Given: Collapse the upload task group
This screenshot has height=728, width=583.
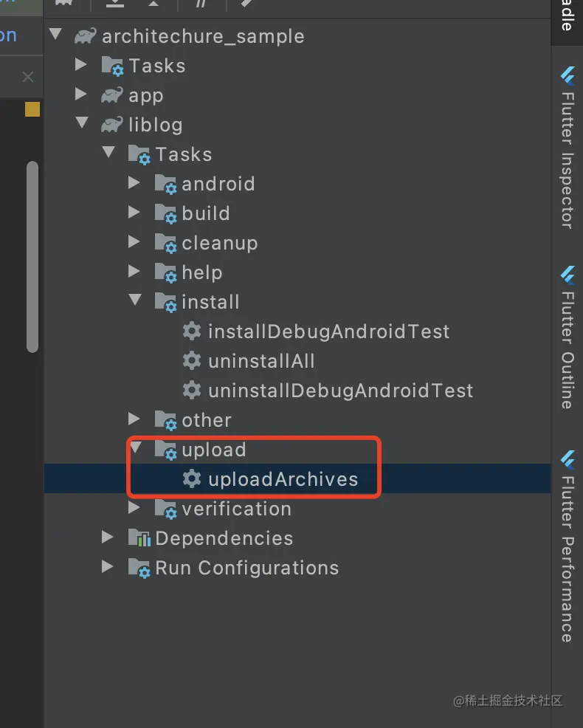Looking at the screenshot, I should [134, 449].
